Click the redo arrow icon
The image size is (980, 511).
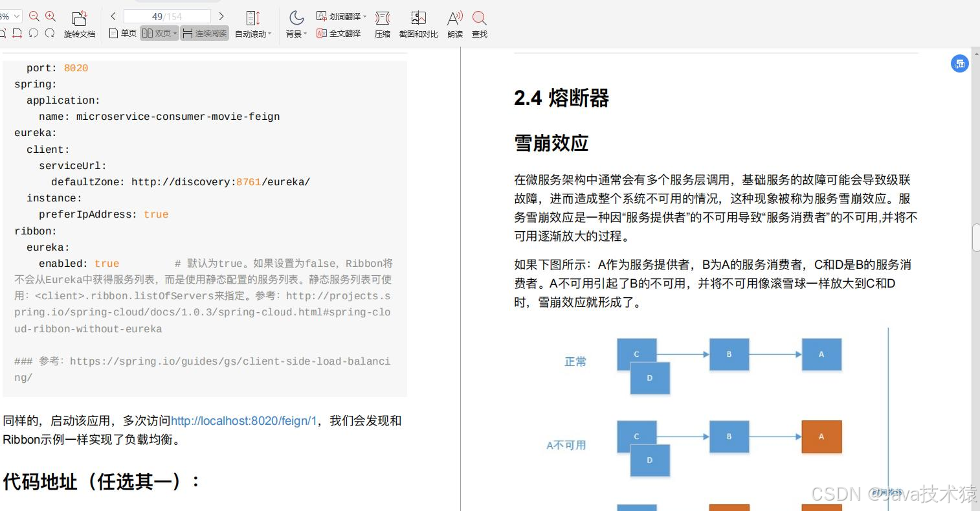click(x=50, y=33)
